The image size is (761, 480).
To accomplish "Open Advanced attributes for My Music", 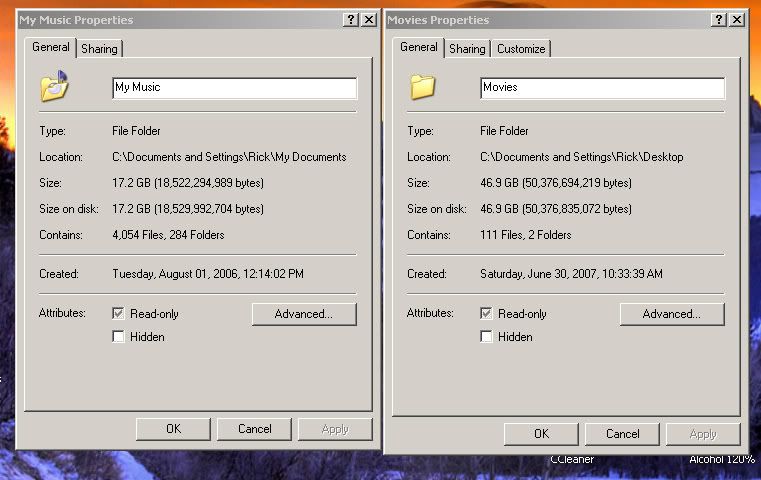I will coord(303,314).
